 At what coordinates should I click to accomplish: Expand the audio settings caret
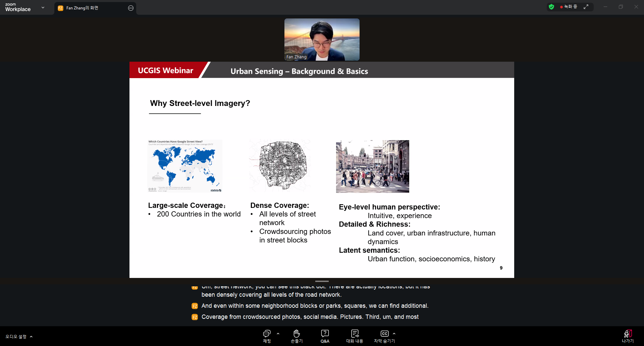31,337
